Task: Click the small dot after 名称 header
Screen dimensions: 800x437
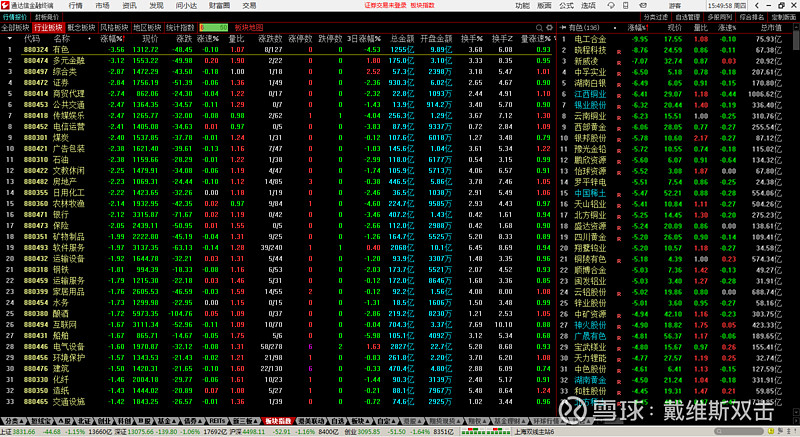Action: [89, 39]
